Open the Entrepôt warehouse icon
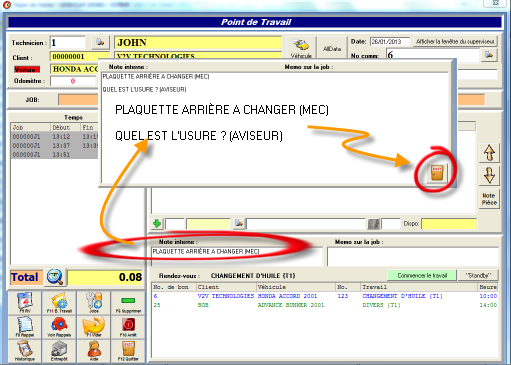This screenshot has height=365, width=511. 59,351
